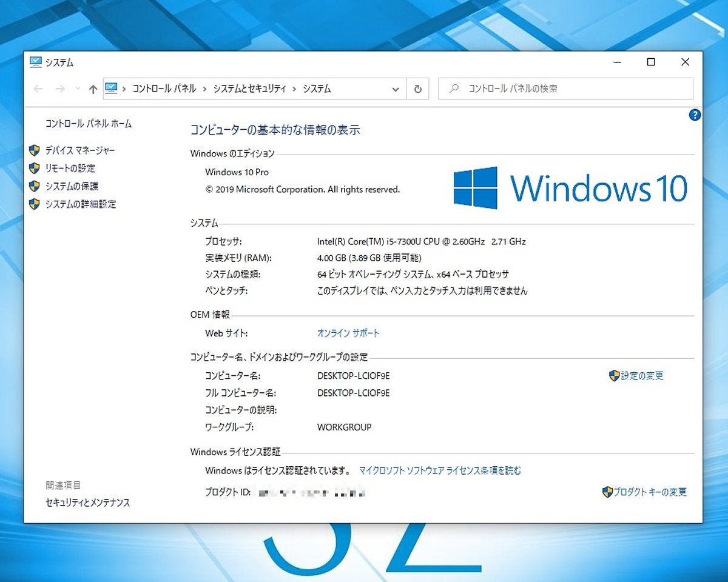Click the computer icon in the address bar
The image size is (728, 582).
[x=111, y=89]
